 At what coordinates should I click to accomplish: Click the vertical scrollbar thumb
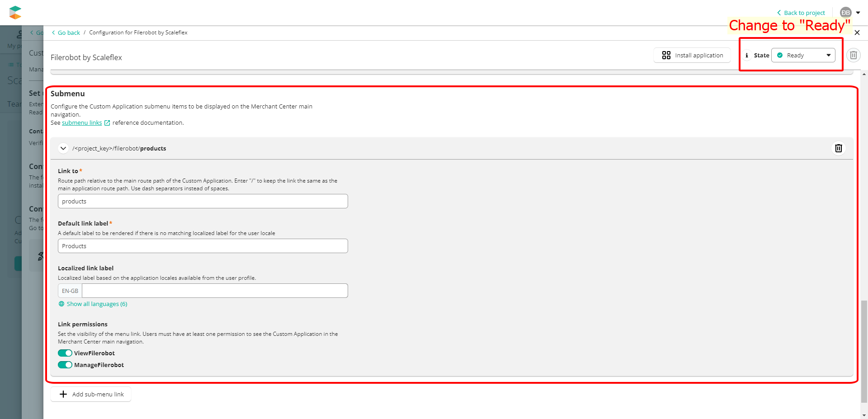click(864, 351)
